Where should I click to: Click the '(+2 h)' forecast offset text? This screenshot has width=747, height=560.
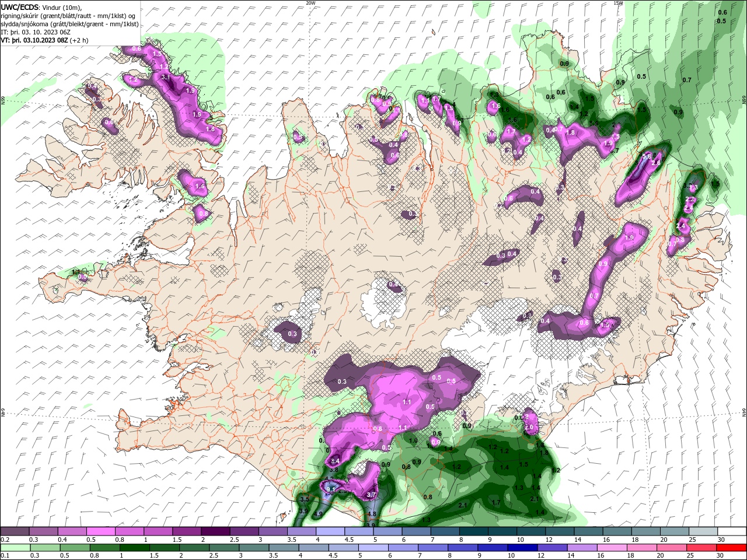coord(80,40)
